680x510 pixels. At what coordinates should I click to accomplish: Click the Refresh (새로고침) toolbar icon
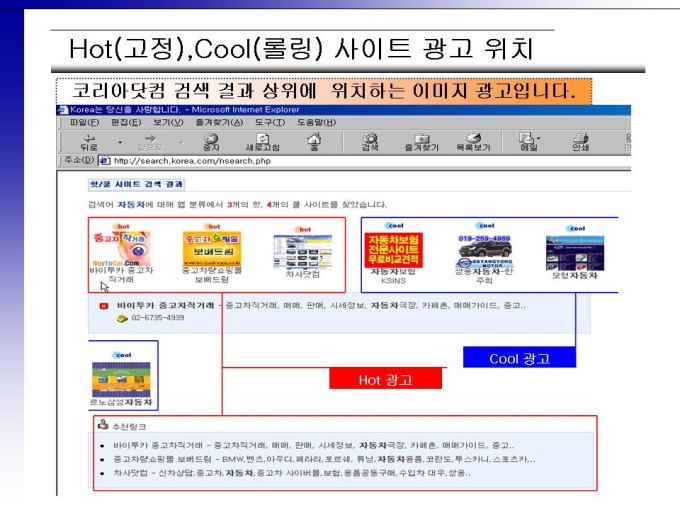click(262, 142)
